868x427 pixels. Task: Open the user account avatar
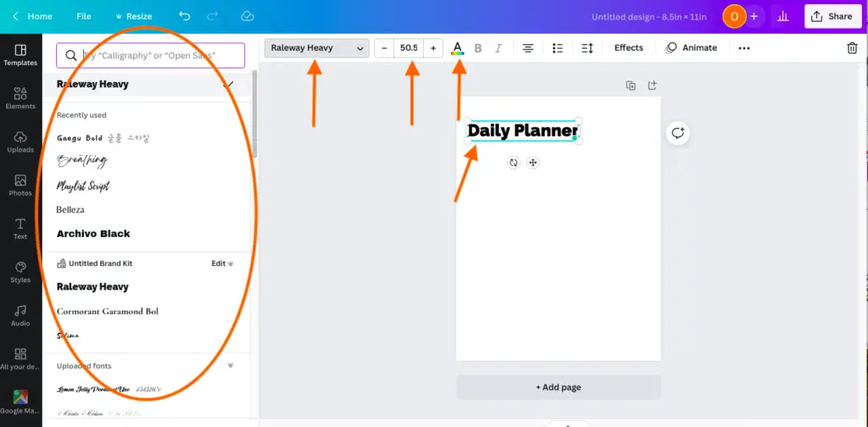coord(735,17)
